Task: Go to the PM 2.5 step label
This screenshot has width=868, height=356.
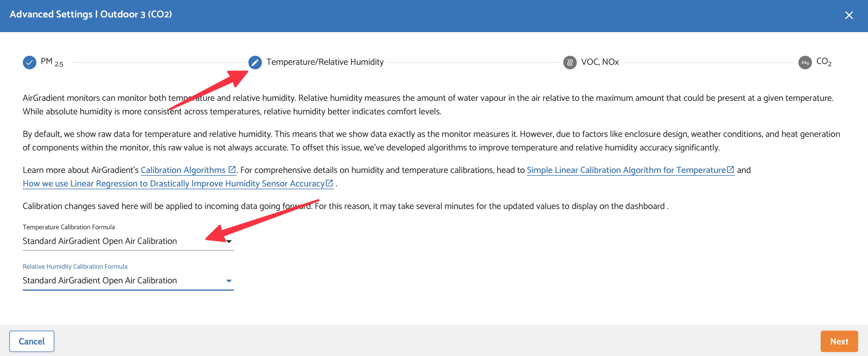Action: click(52, 62)
